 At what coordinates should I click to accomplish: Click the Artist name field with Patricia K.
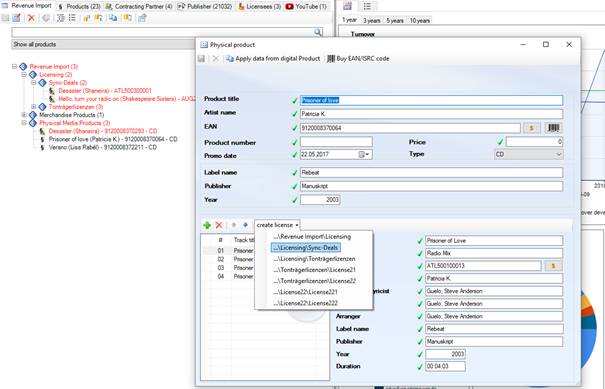(431, 114)
